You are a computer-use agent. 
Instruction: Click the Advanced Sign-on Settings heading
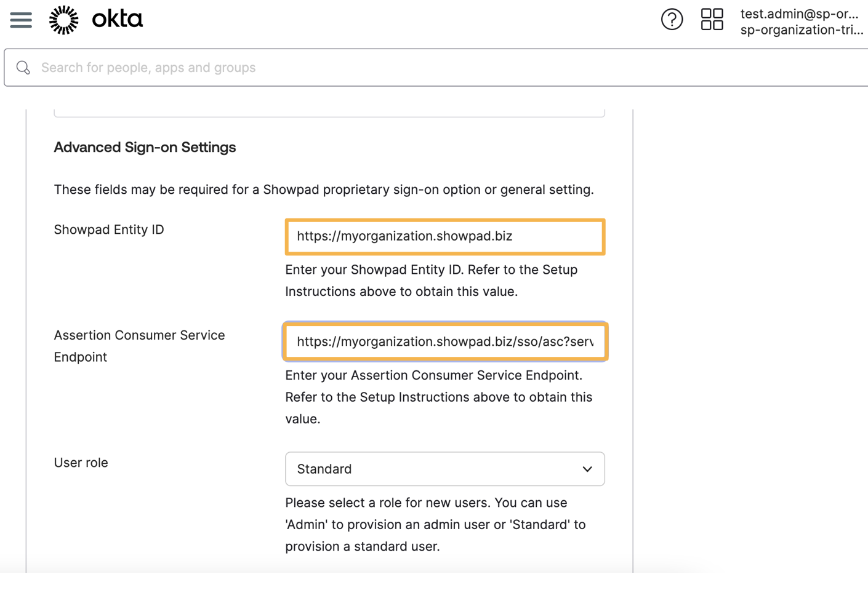point(145,147)
